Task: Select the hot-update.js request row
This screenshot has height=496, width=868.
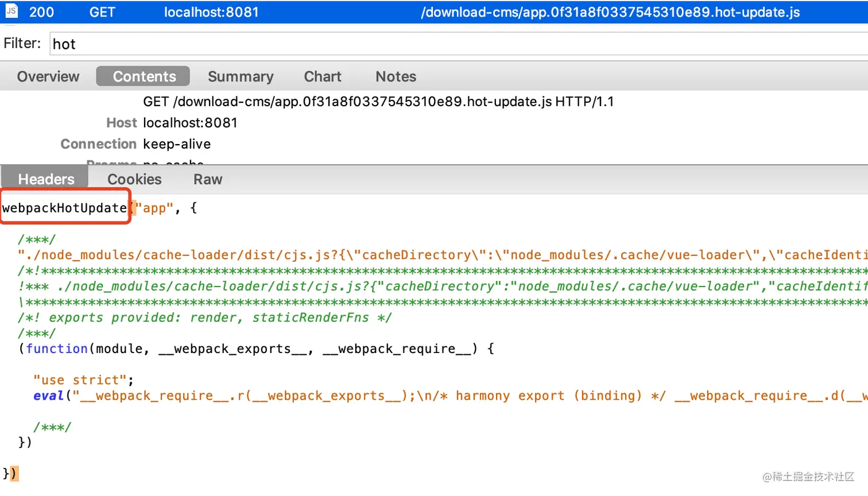Action: [x=434, y=12]
